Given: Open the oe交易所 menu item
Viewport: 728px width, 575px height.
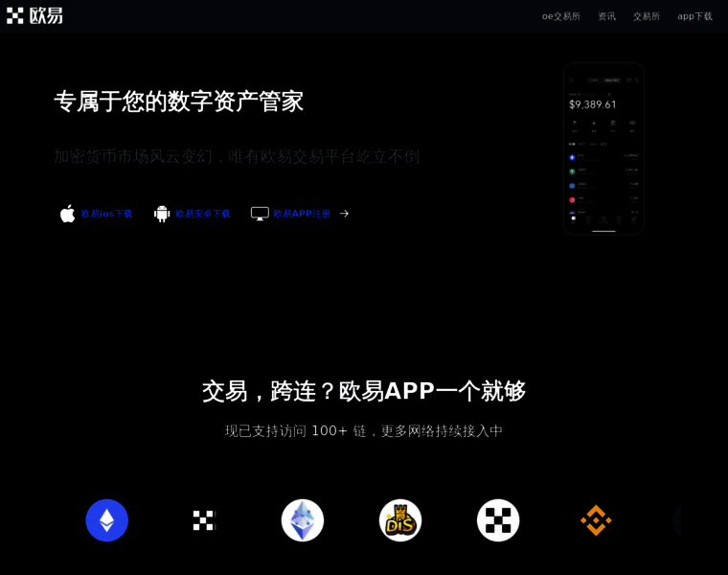Looking at the screenshot, I should click(x=561, y=16).
